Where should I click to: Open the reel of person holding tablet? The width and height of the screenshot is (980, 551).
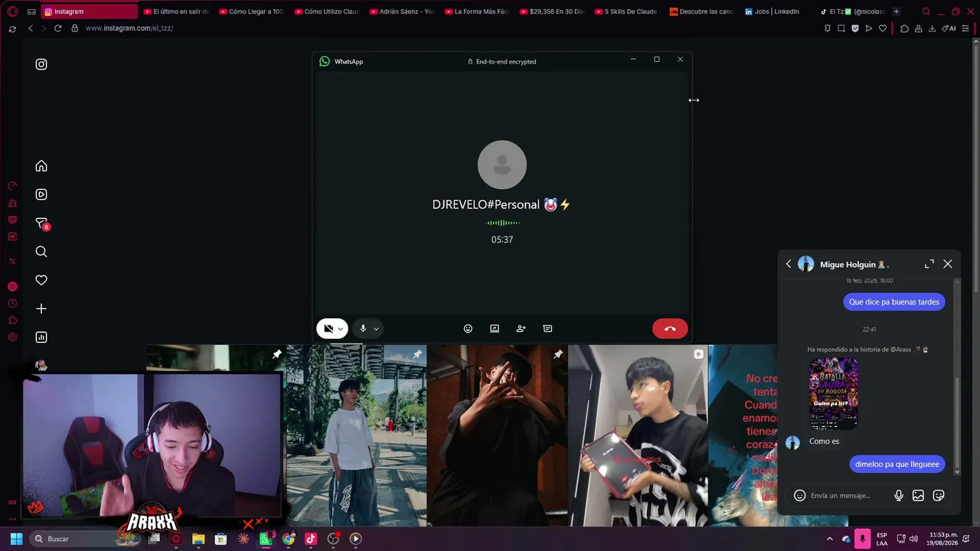click(638, 435)
